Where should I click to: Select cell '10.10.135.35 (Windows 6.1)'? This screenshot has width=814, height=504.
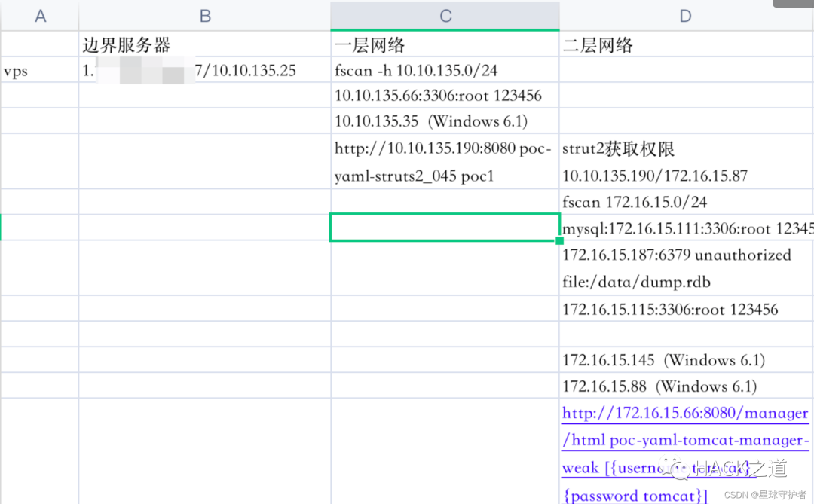tap(445, 121)
